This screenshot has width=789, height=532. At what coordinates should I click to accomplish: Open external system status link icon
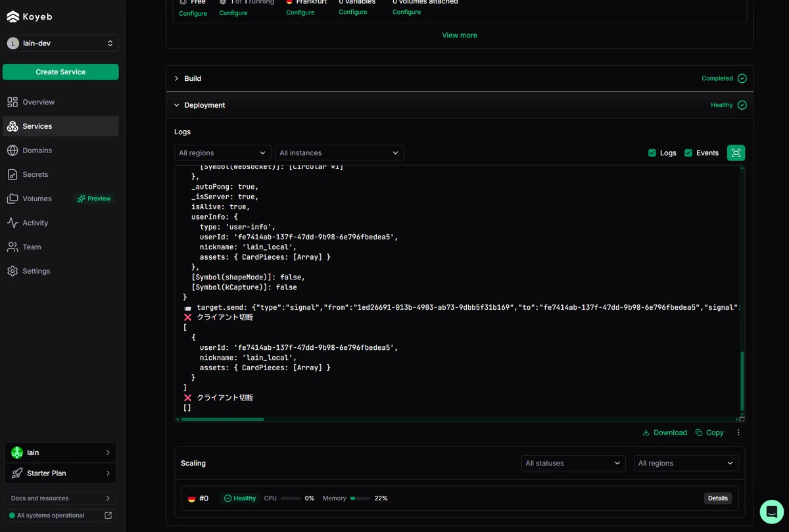[x=108, y=516]
